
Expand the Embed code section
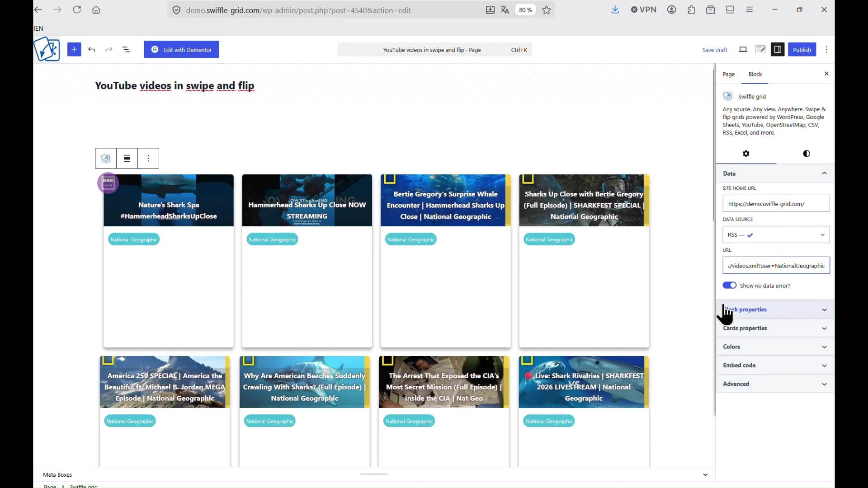click(x=776, y=366)
